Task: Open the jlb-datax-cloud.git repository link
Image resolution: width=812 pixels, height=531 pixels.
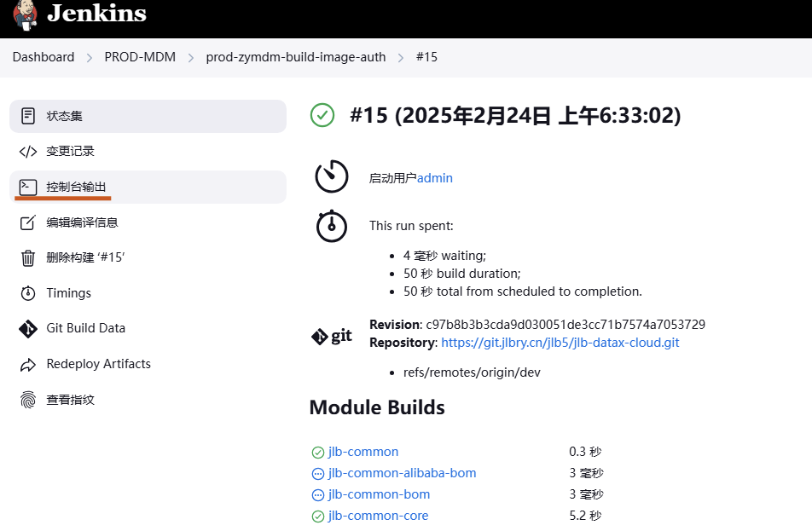Action: 560,343
